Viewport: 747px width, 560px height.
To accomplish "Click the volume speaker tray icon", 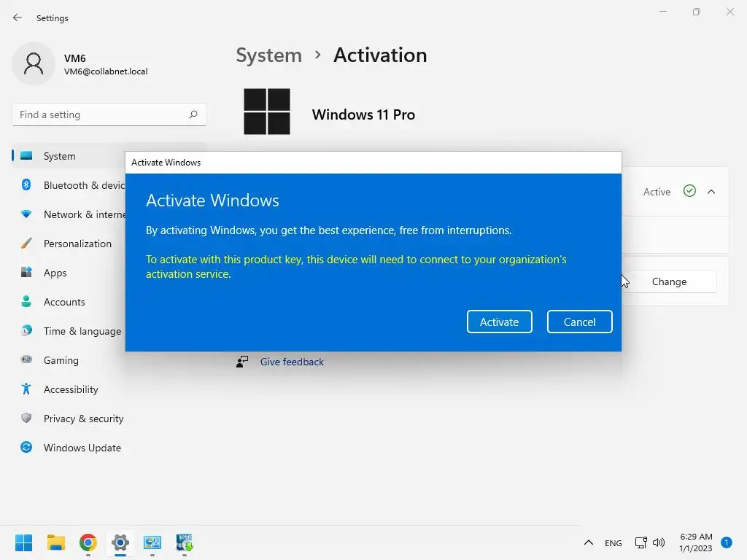I will [x=659, y=542].
